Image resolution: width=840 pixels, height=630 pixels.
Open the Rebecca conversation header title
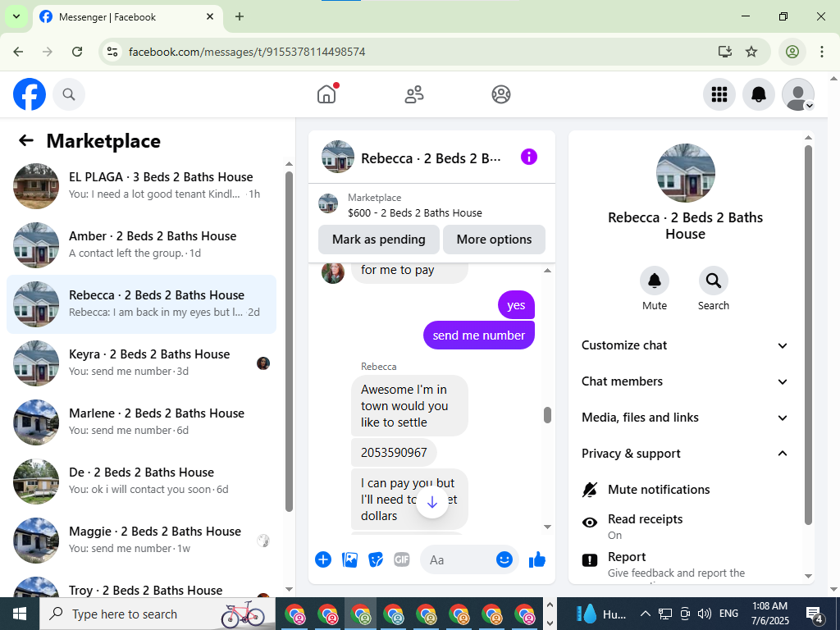(431, 158)
